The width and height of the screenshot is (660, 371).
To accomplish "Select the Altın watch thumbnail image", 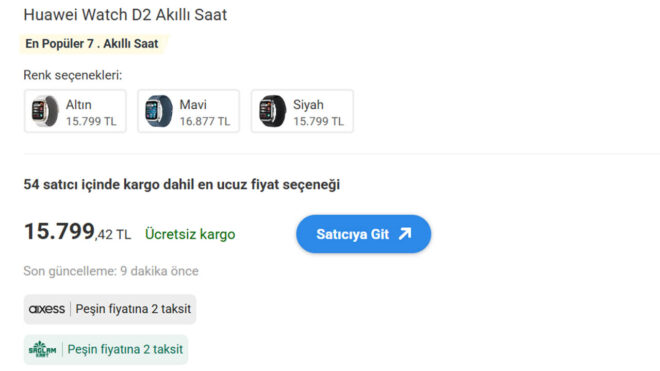I will click(x=45, y=111).
